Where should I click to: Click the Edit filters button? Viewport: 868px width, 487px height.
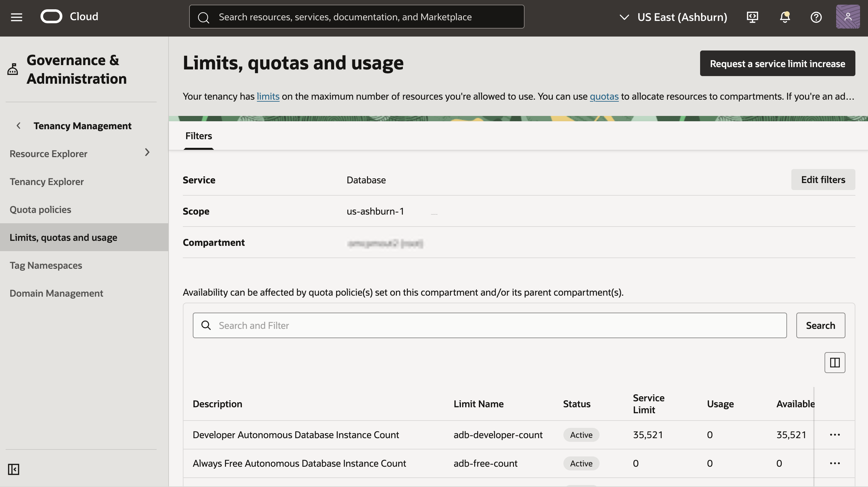click(823, 179)
